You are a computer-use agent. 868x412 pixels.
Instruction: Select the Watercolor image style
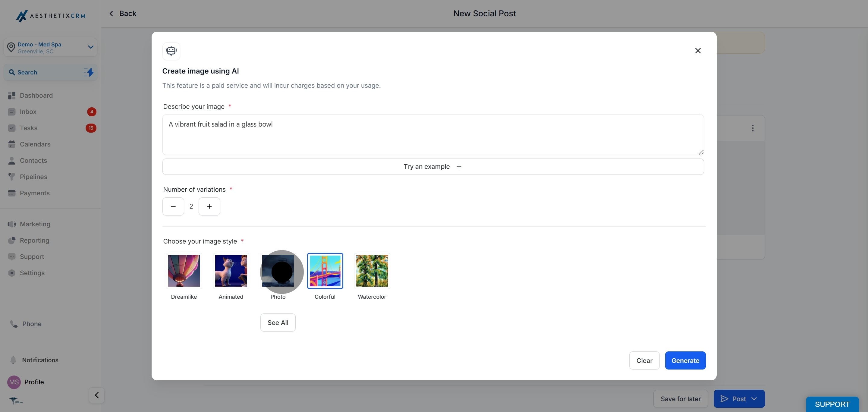[x=372, y=271]
